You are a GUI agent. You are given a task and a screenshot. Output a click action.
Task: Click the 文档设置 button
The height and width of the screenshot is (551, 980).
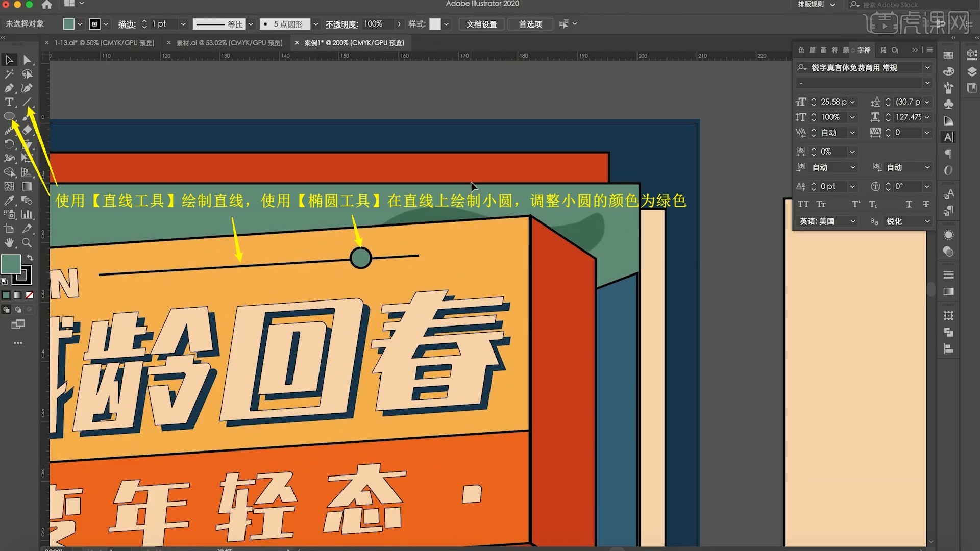(481, 24)
